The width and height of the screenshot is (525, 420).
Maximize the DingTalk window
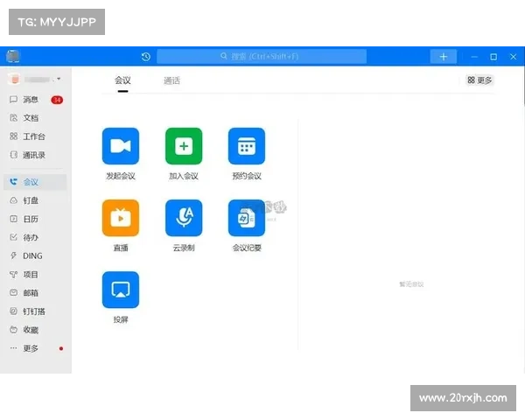493,57
